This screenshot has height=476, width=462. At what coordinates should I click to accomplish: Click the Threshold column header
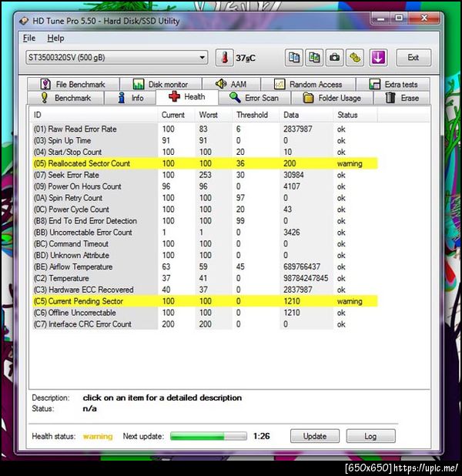pyautogui.click(x=256, y=115)
